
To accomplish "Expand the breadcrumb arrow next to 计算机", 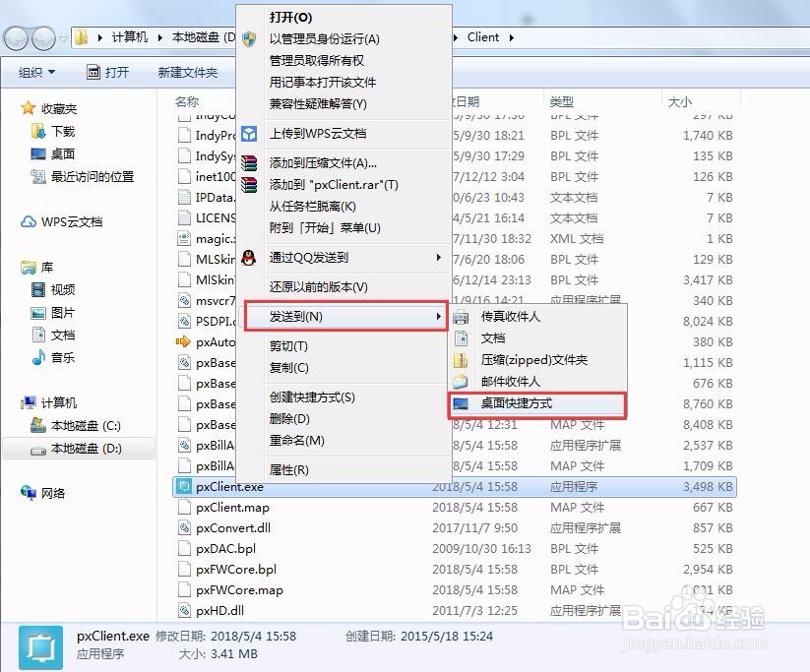I will 157,36.
